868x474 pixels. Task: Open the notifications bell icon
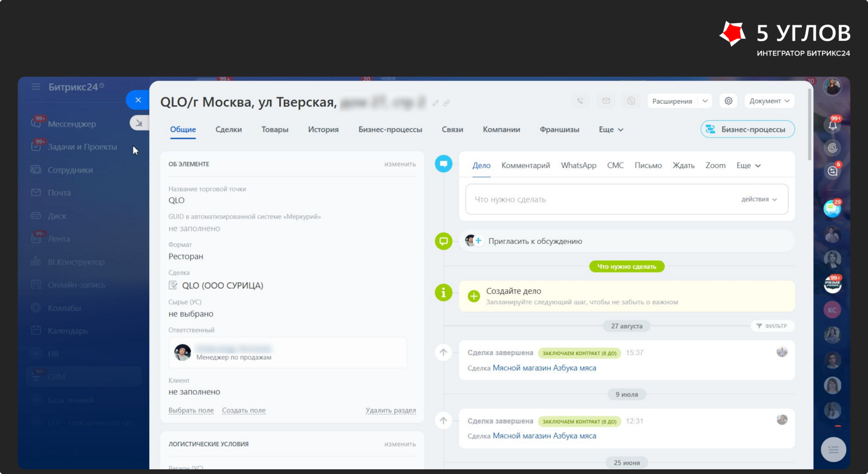point(832,125)
